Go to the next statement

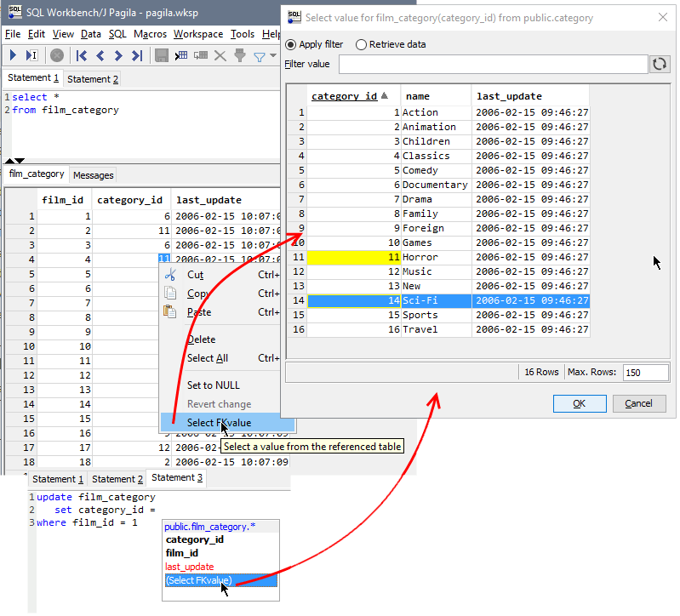point(118,55)
